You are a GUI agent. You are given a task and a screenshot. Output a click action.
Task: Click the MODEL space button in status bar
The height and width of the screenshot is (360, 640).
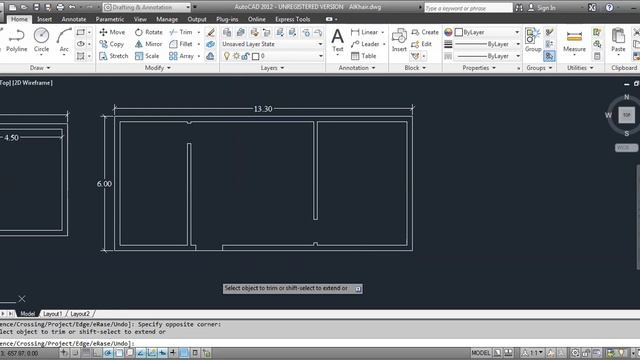[481, 353]
